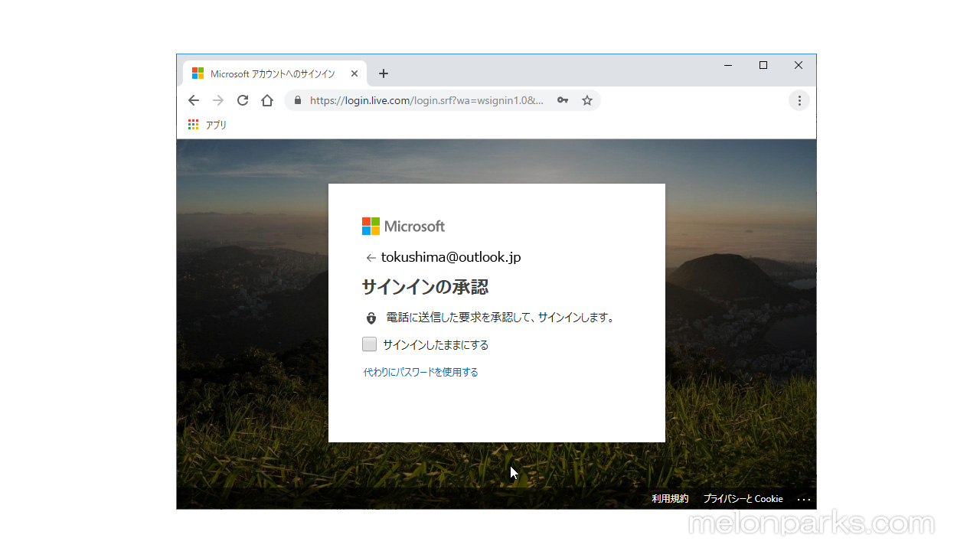Click the Microsoft logo in sign-in card
The image size is (980, 551).
(x=403, y=227)
